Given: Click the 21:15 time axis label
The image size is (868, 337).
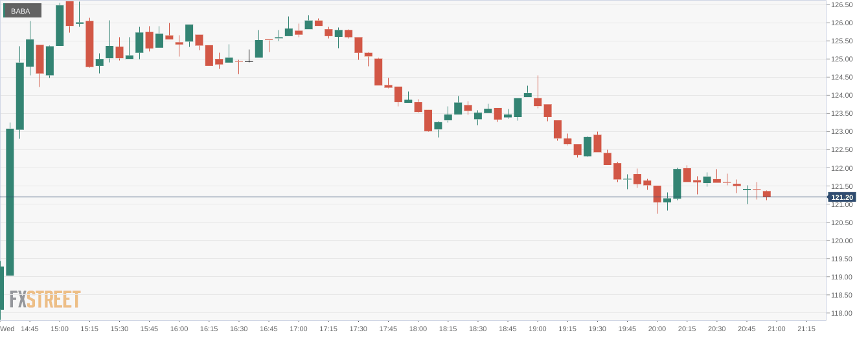Looking at the screenshot, I should (806, 329).
